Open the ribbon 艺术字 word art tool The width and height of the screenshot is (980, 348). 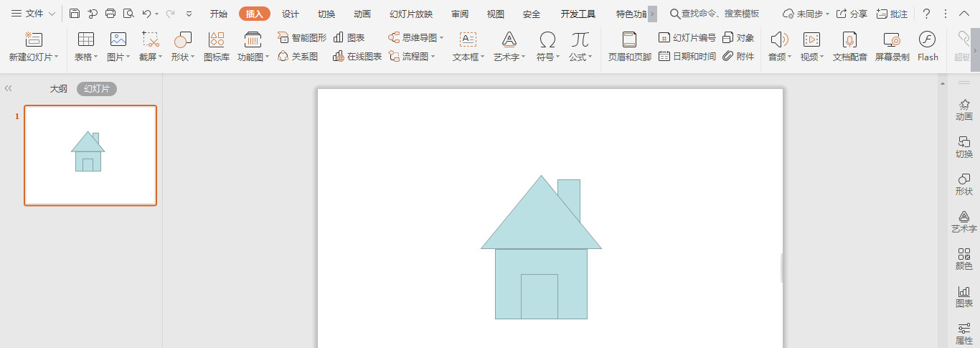tap(509, 47)
